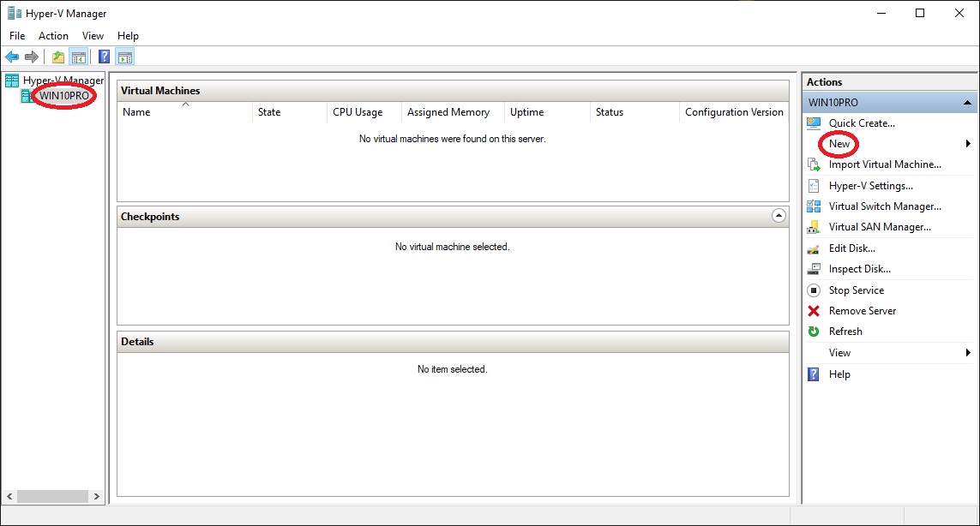This screenshot has height=526, width=980.
Task: Sort by the Configuration Version column header
Action: 734,112
